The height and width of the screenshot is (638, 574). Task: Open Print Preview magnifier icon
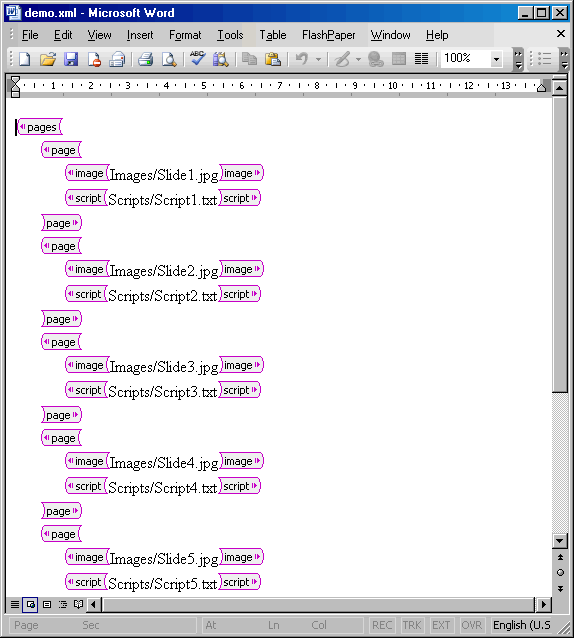pos(169,59)
